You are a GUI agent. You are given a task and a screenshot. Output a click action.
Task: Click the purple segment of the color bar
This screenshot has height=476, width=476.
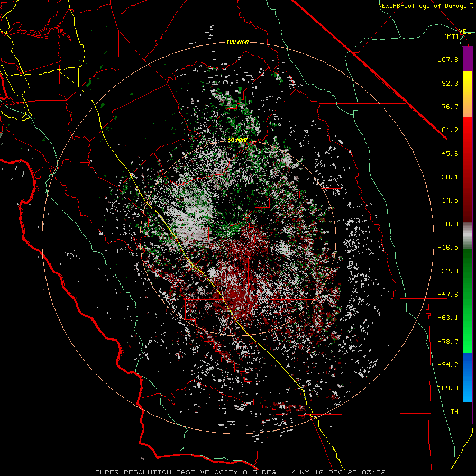(x=467, y=59)
